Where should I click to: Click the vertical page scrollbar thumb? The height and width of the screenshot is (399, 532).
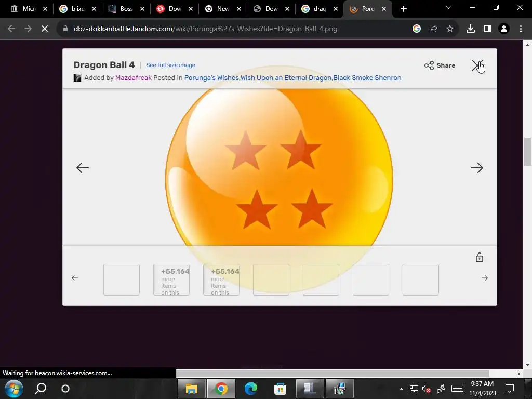click(x=527, y=152)
